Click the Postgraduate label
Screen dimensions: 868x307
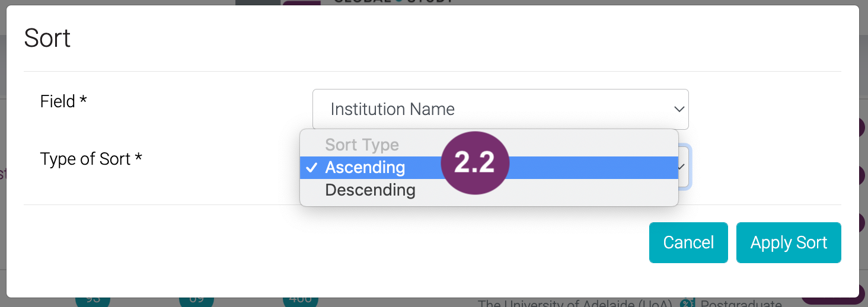pos(741,303)
